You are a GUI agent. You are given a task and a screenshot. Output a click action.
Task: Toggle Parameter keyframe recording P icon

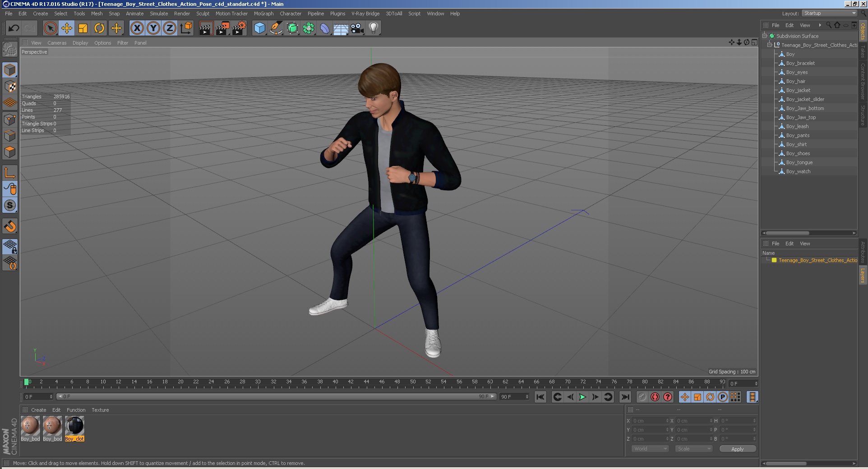pos(723,397)
